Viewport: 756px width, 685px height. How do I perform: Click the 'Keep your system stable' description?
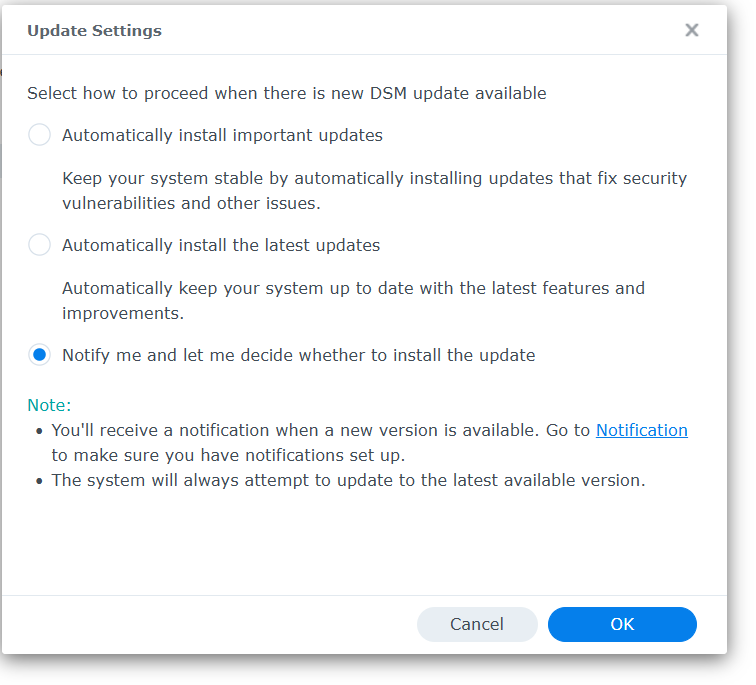pyautogui.click(x=374, y=178)
